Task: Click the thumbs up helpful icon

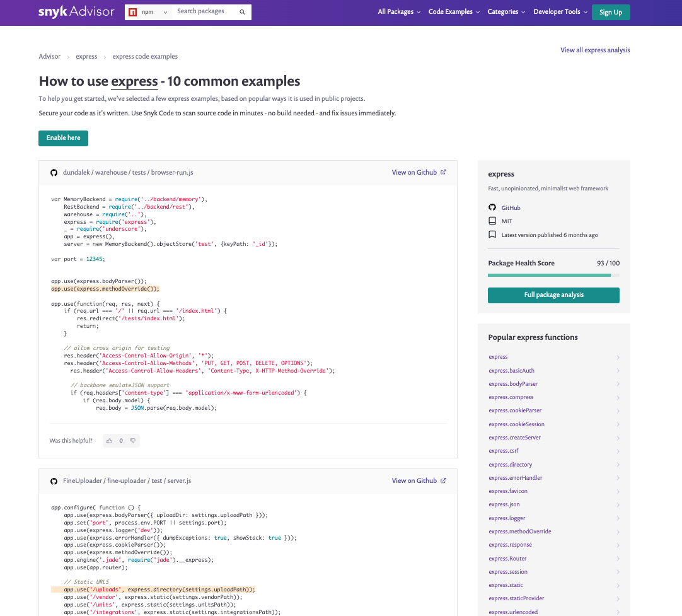Action: tap(109, 441)
